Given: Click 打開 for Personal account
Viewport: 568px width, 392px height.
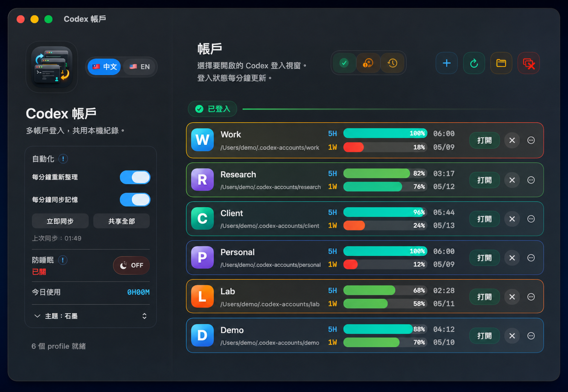Looking at the screenshot, I should tap(484, 258).
